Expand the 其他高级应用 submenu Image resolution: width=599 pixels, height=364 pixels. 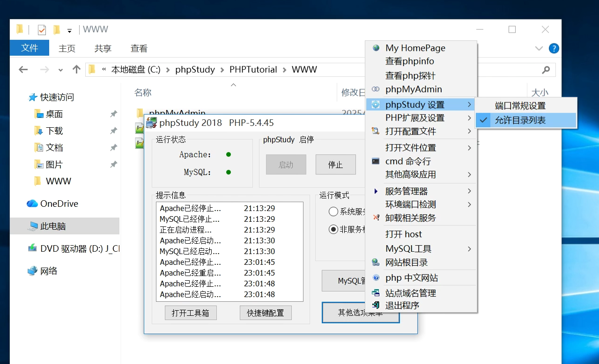pyautogui.click(x=469, y=175)
